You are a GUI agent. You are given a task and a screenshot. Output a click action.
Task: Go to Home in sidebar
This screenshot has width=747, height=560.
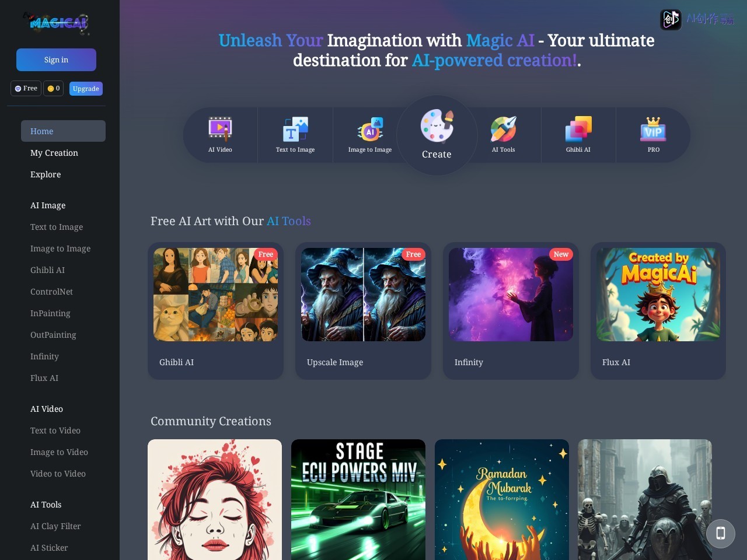[x=63, y=131]
